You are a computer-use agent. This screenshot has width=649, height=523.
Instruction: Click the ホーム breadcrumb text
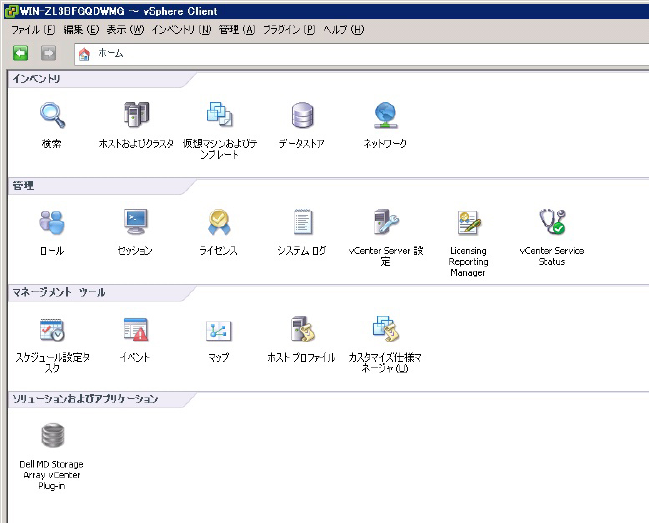click(x=111, y=53)
